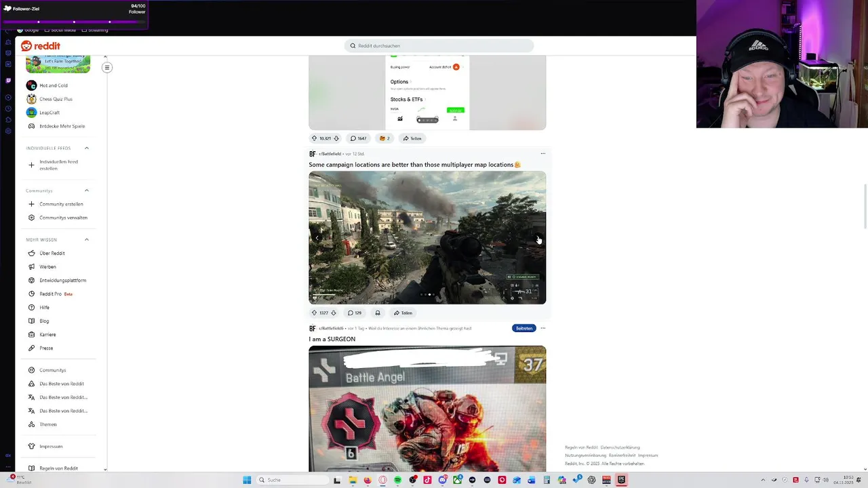868x488 pixels.
Task: Open 'Über Reddit' page
Action: [52, 253]
